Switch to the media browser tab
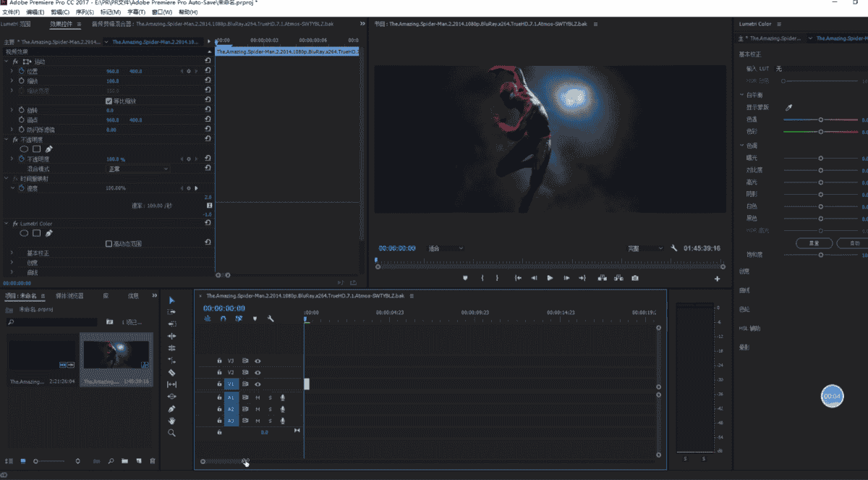The image size is (868, 480). click(70, 296)
